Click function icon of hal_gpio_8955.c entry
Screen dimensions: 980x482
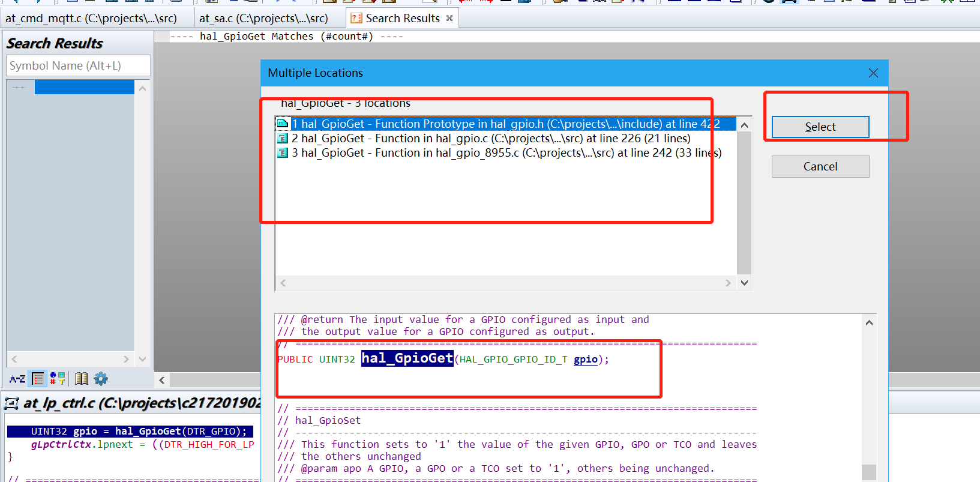[283, 153]
